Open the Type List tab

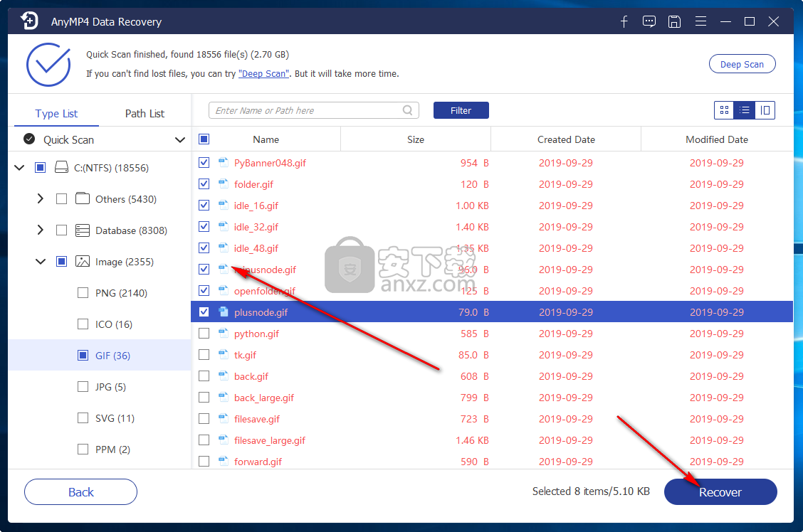(x=56, y=114)
